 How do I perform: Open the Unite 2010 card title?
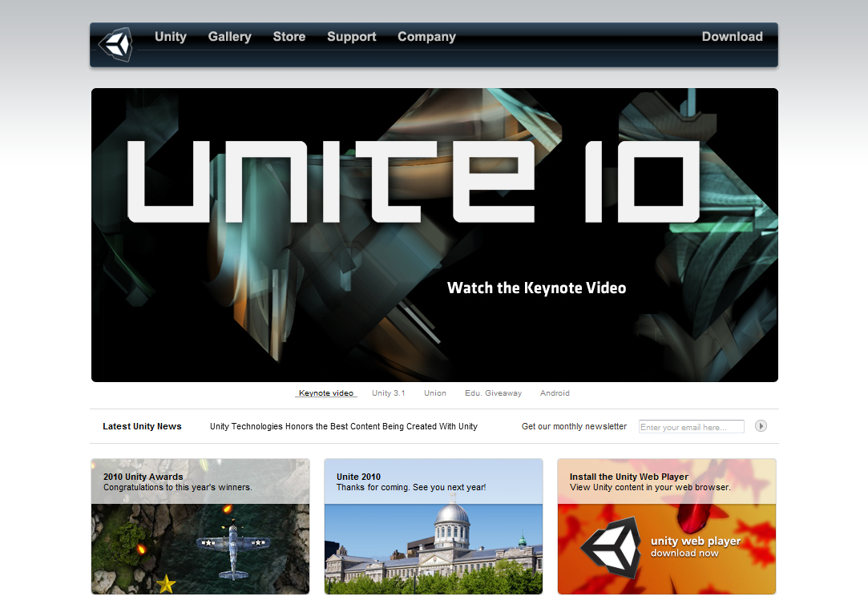359,477
